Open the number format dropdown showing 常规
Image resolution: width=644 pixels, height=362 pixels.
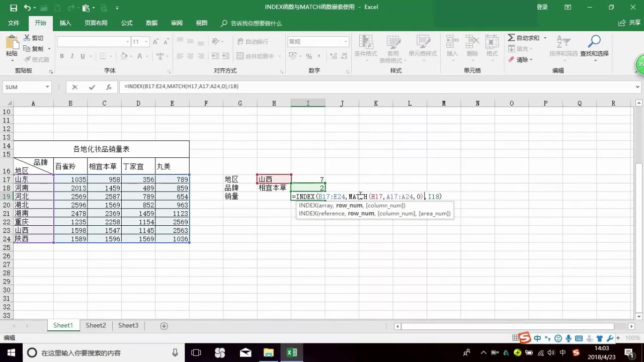[345, 41]
